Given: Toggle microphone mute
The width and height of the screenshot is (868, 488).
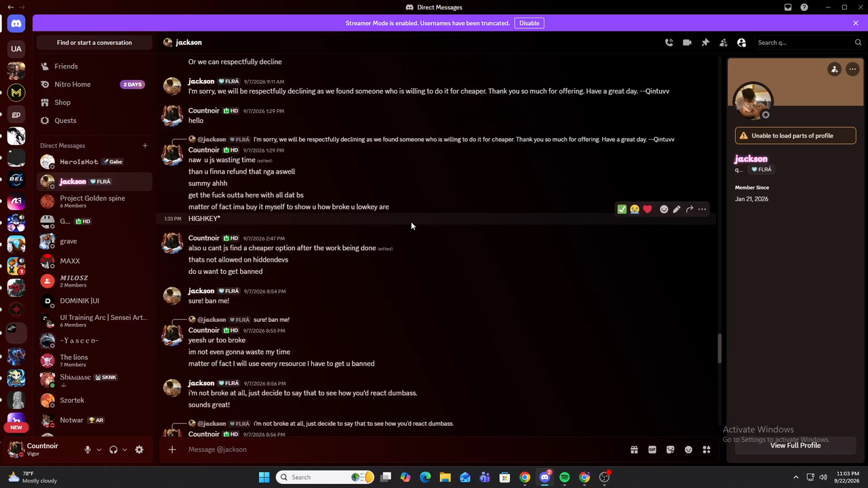Looking at the screenshot, I should pos(87,449).
